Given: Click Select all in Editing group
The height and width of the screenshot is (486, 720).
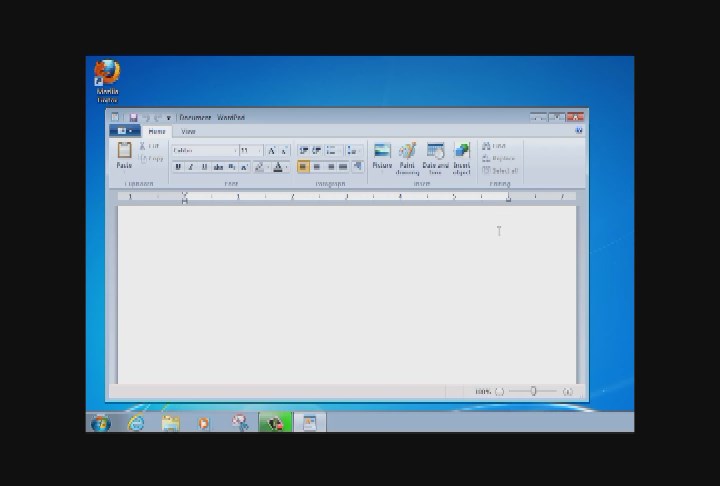Looking at the screenshot, I should (499, 171).
